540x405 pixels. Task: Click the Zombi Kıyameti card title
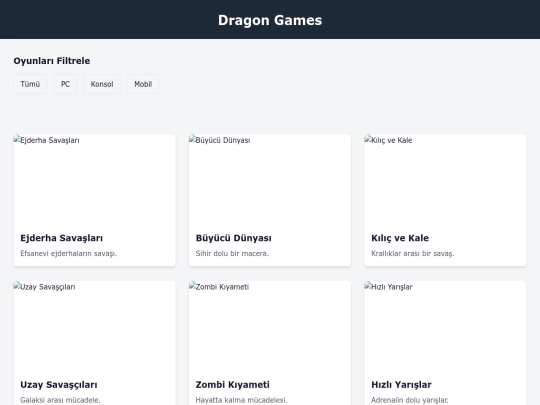(x=232, y=385)
